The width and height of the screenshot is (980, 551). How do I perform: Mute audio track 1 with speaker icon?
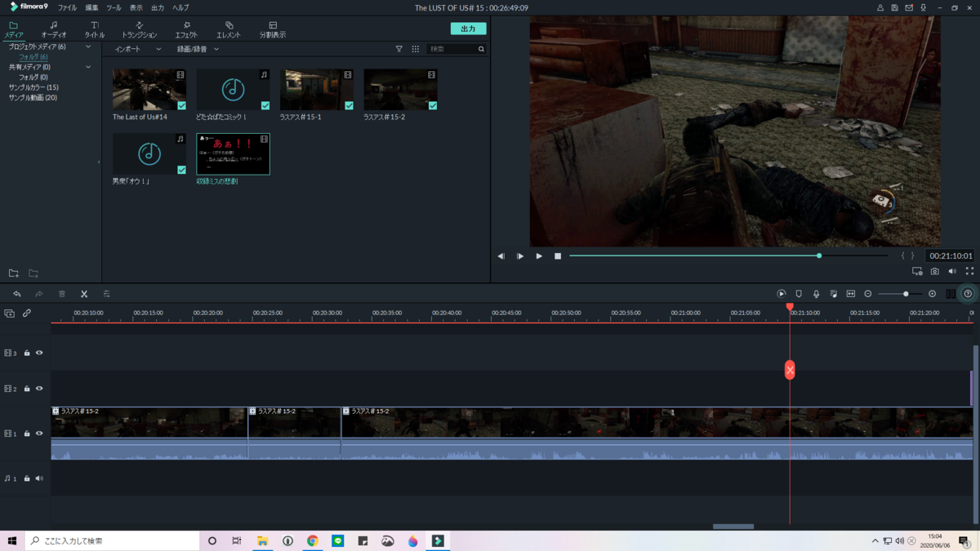coord(39,478)
